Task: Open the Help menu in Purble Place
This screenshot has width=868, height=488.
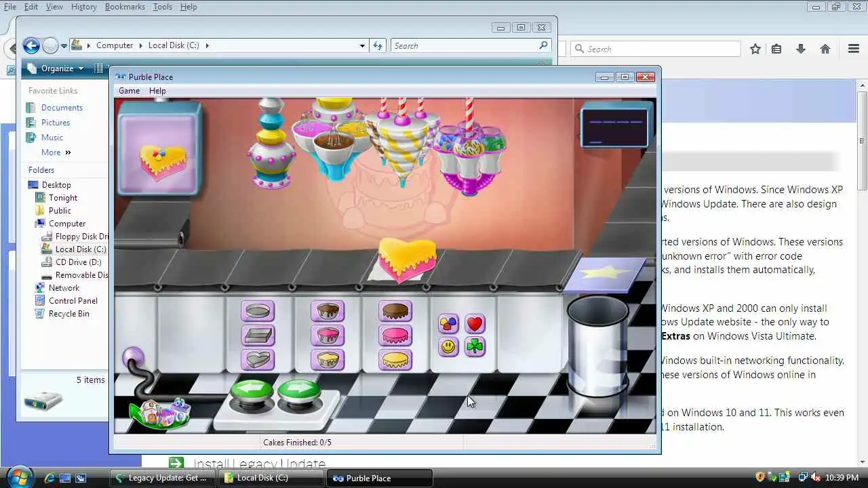Action: pos(157,91)
